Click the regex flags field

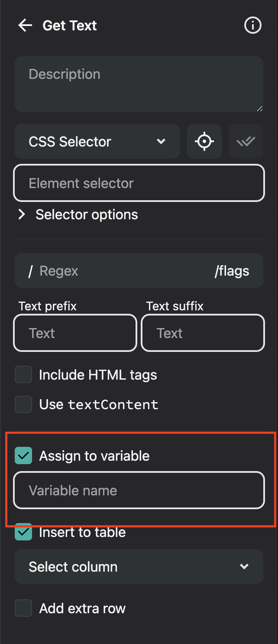click(x=232, y=271)
